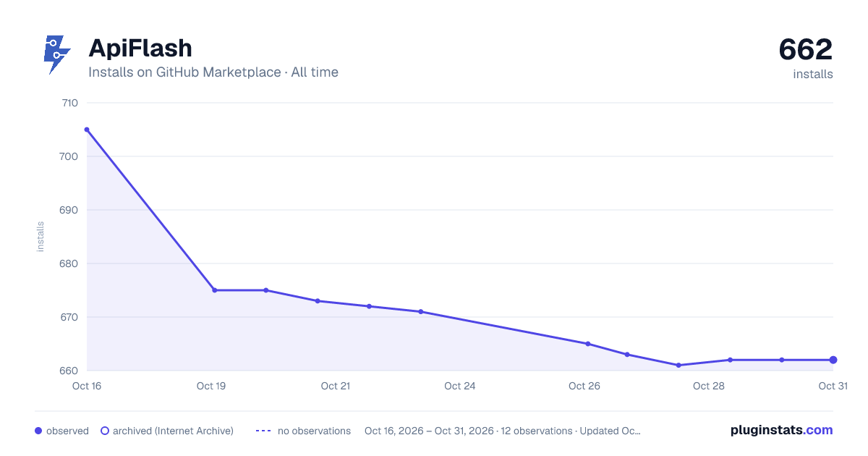Select the 663 installs data point

(x=627, y=355)
